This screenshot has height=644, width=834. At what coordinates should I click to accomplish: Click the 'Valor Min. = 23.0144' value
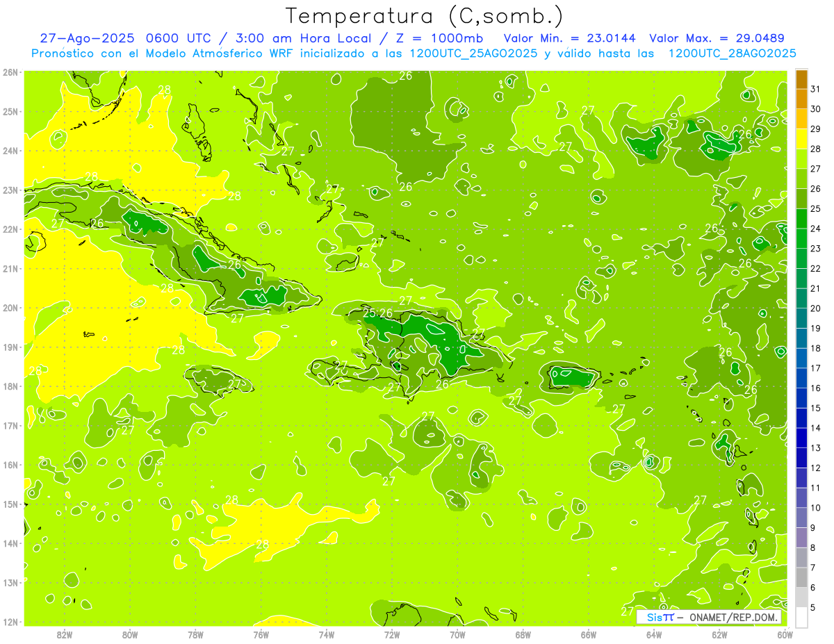tap(570, 38)
